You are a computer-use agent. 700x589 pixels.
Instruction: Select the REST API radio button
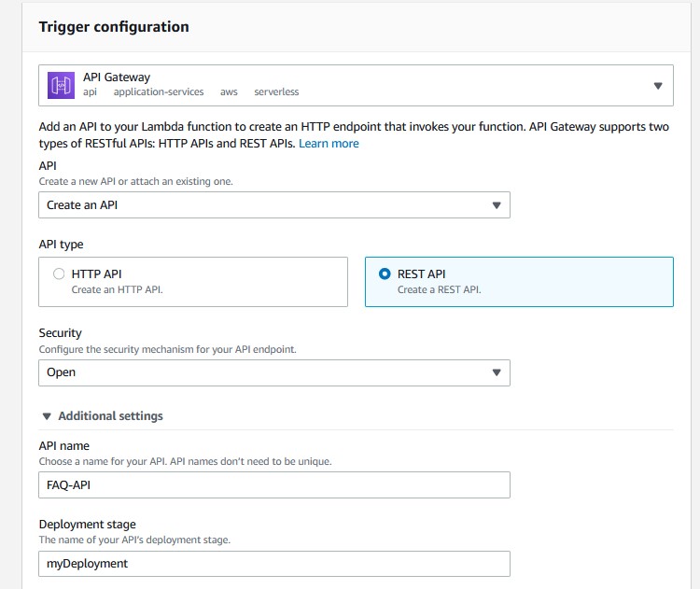pos(385,273)
